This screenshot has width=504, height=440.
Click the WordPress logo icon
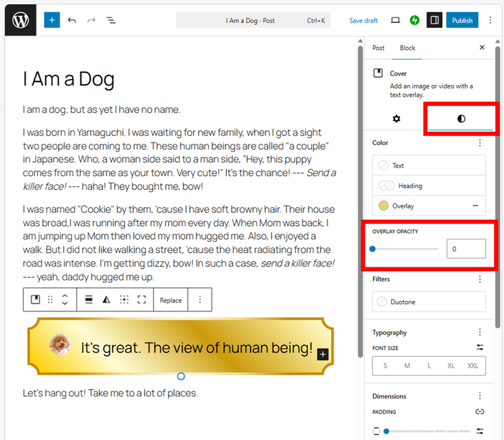[x=20, y=20]
